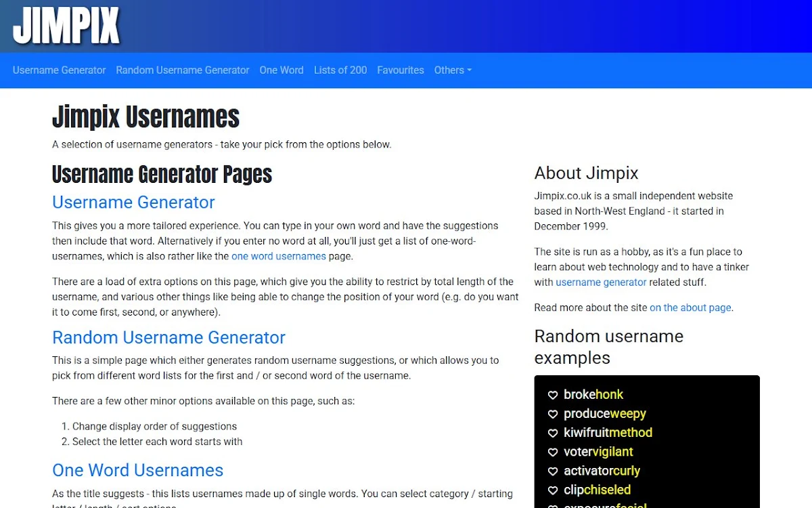Click 'username generator' link in About section
Screen dimensions: 812x508
pos(601,282)
